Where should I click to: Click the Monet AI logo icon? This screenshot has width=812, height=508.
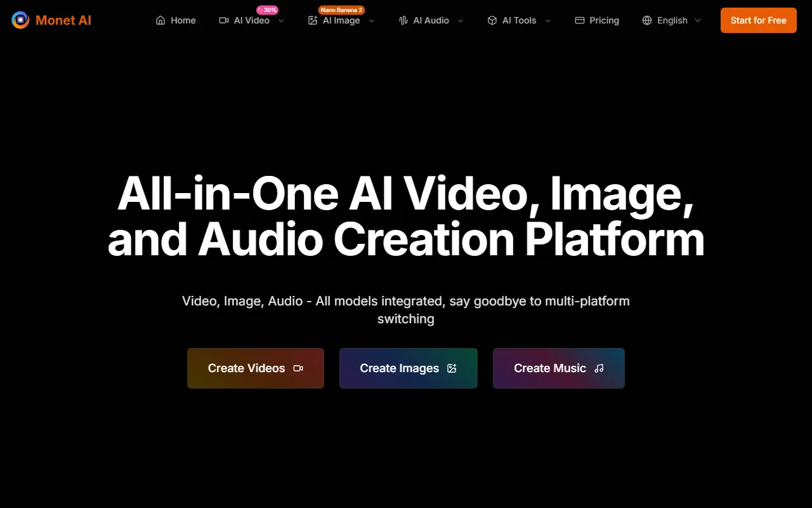(x=20, y=20)
